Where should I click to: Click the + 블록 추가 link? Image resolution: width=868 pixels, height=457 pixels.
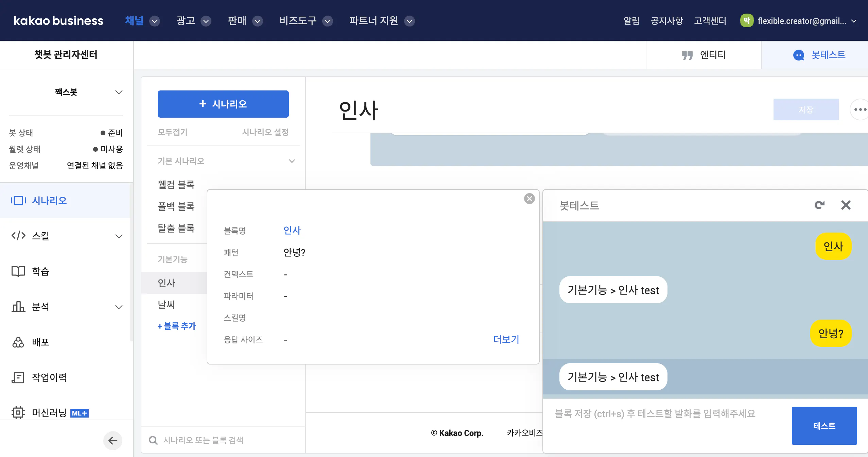[x=177, y=326]
